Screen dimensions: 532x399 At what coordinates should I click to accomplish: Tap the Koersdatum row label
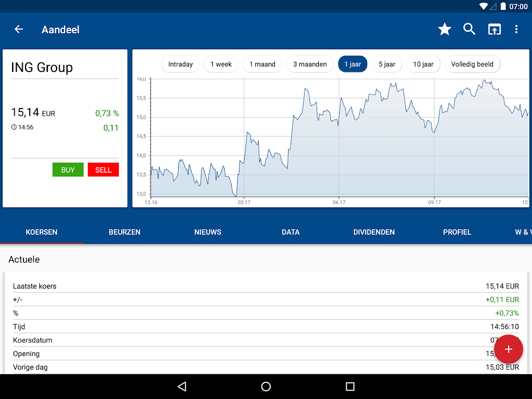[32, 340]
